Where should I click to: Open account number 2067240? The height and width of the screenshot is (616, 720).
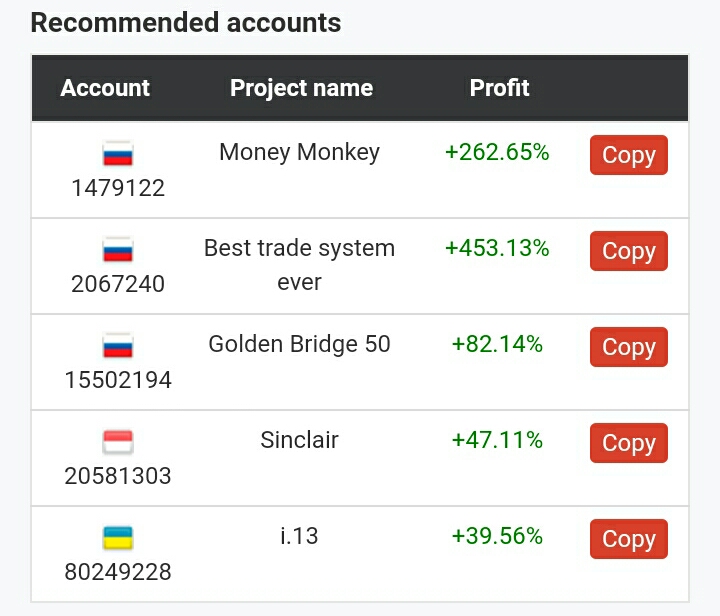tap(118, 284)
